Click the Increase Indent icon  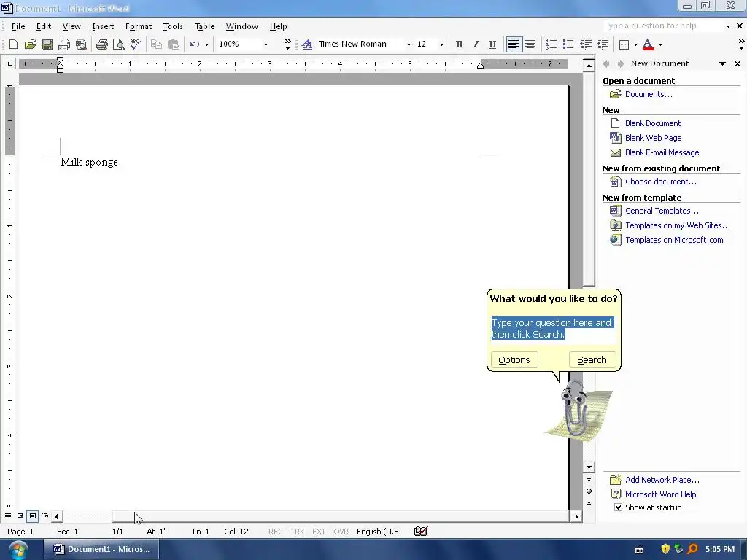pyautogui.click(x=603, y=44)
